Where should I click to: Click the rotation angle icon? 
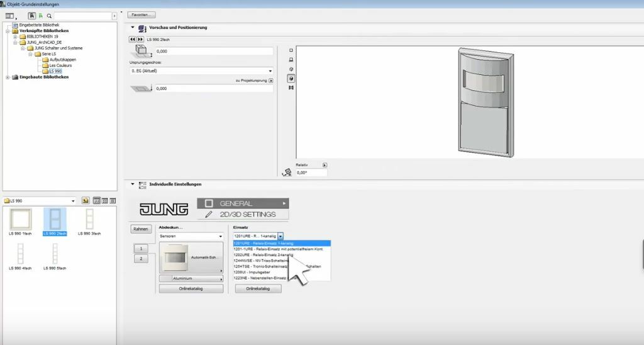coord(287,172)
